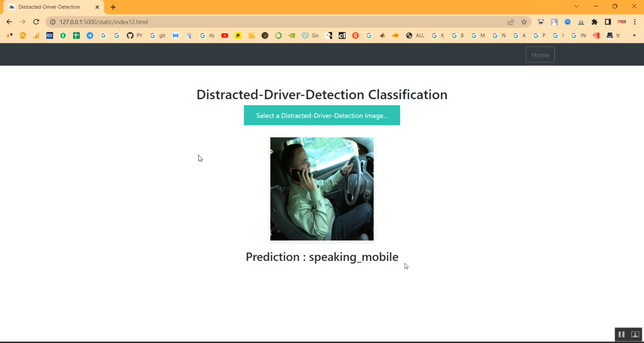Open the tab search dropdown arrow
The width and height of the screenshot is (644, 343).
577,6
